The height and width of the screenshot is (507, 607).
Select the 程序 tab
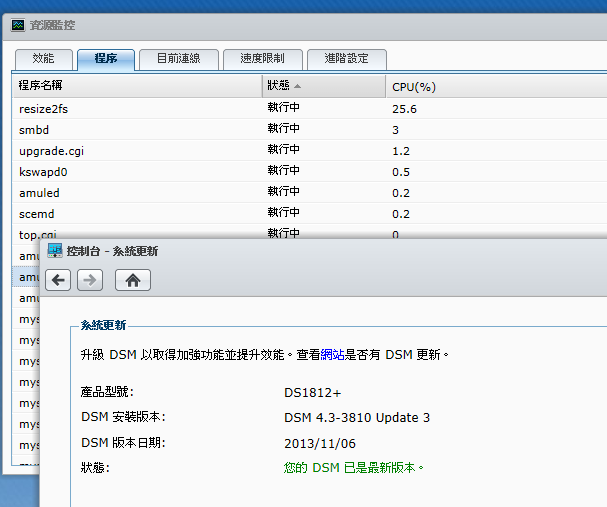point(106,59)
